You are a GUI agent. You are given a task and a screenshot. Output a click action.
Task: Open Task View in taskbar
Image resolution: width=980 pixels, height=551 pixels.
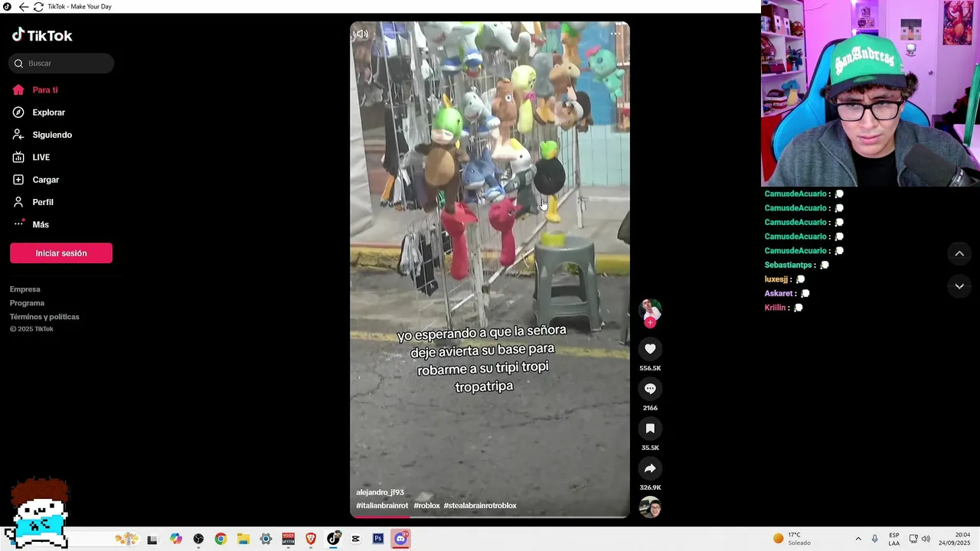[152, 540]
